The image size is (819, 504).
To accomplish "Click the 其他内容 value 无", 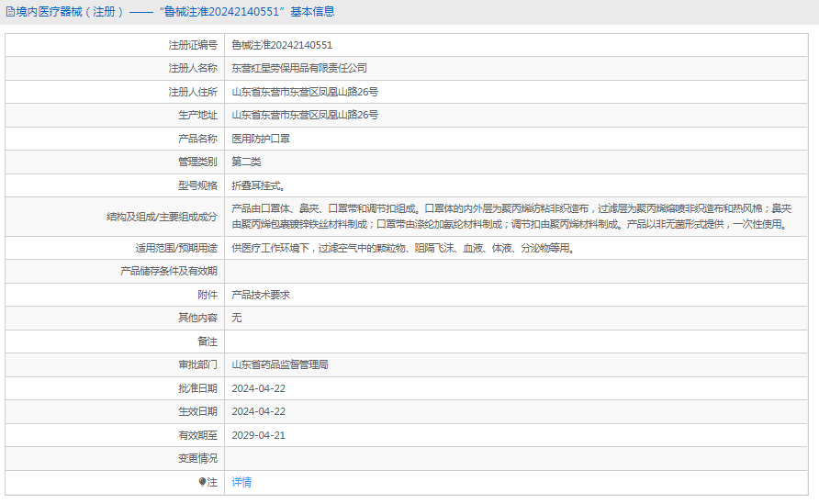I will pos(237,318).
